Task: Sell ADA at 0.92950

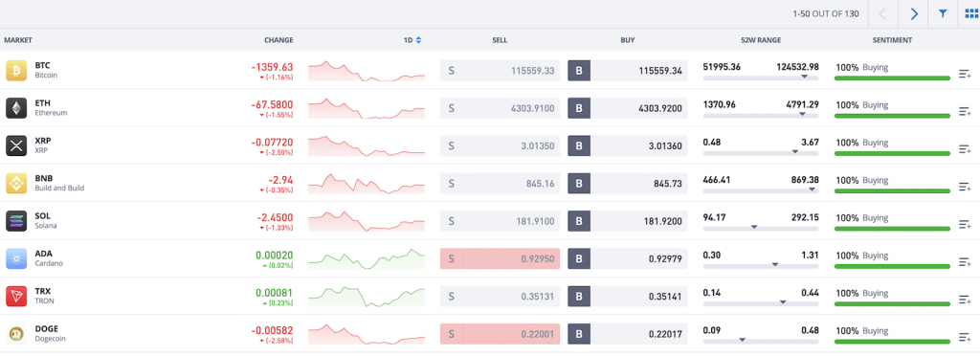Action: [500, 258]
